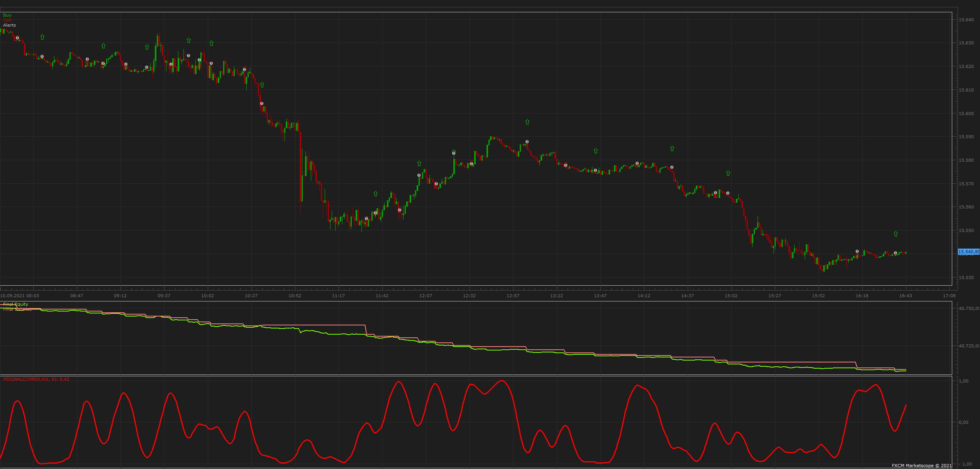Select the Final Equity legend label

tap(15, 304)
